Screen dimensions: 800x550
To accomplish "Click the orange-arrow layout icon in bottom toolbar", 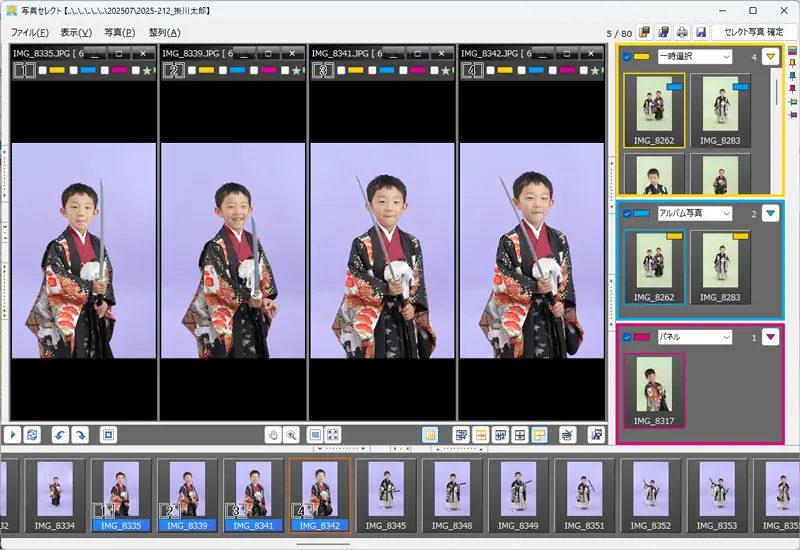I will click(481, 435).
